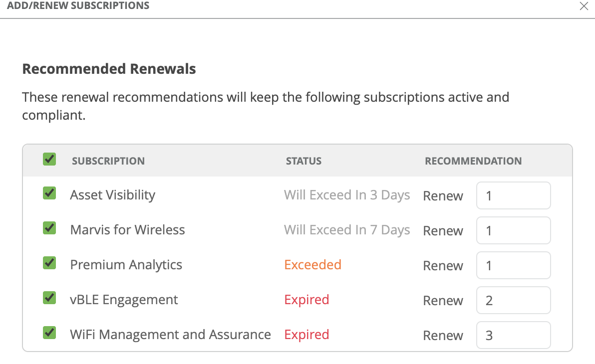Focus the Premium Analytics renew quantity box
Image resolution: width=595 pixels, height=364 pixels.
point(513,265)
